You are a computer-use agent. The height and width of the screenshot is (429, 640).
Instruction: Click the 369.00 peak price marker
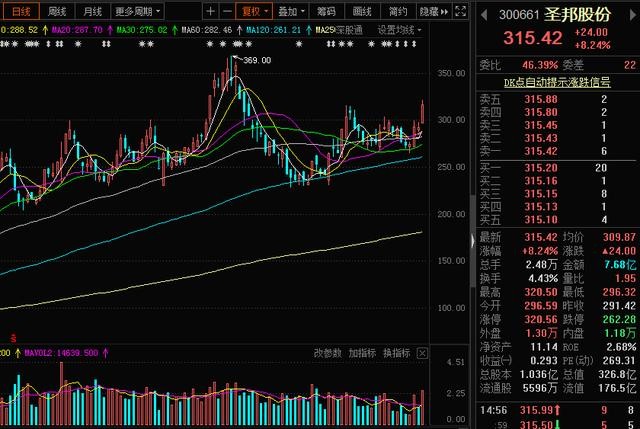[x=257, y=60]
